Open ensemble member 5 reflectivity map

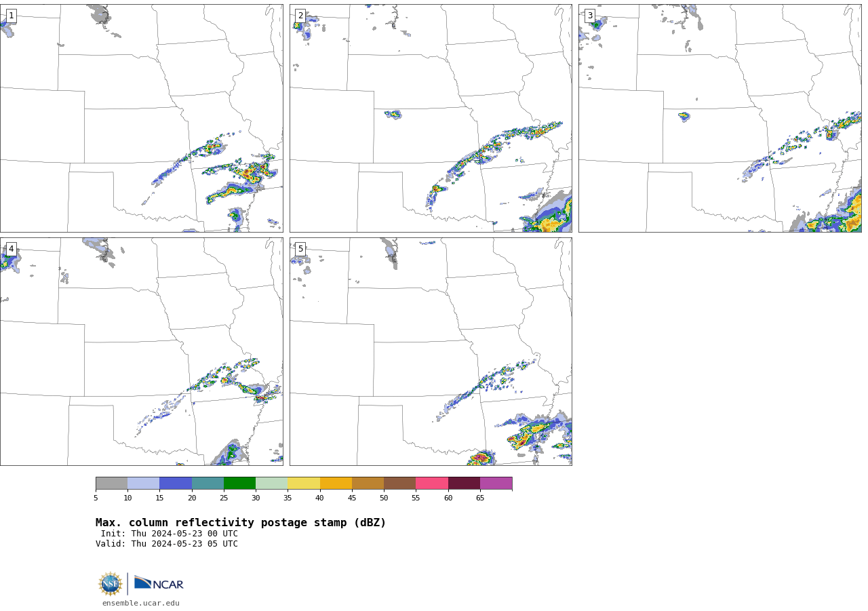(431, 351)
